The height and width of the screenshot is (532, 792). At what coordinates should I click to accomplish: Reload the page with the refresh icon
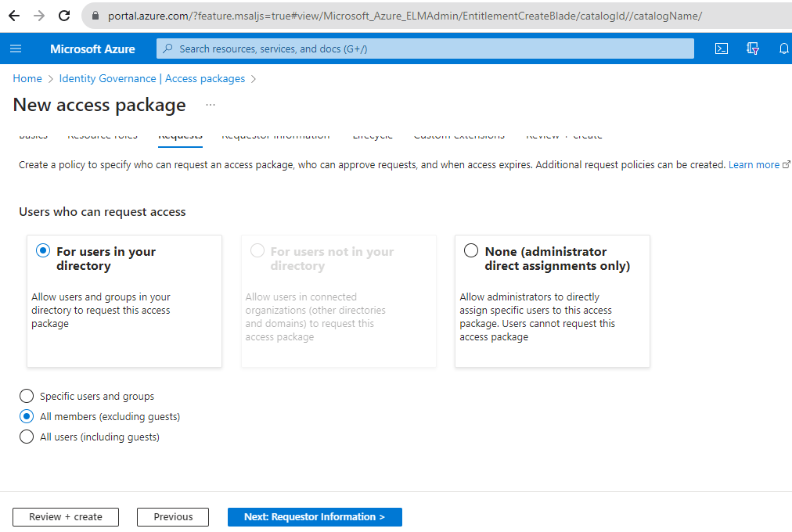[64, 16]
